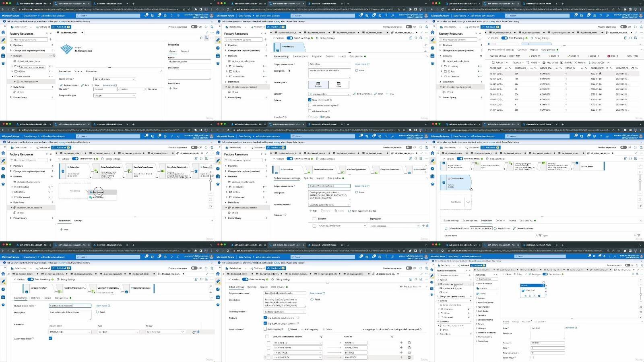The image size is (644, 362).
Task: Click Import projection in CustomersRaw Projection window
Action: click(x=481, y=228)
